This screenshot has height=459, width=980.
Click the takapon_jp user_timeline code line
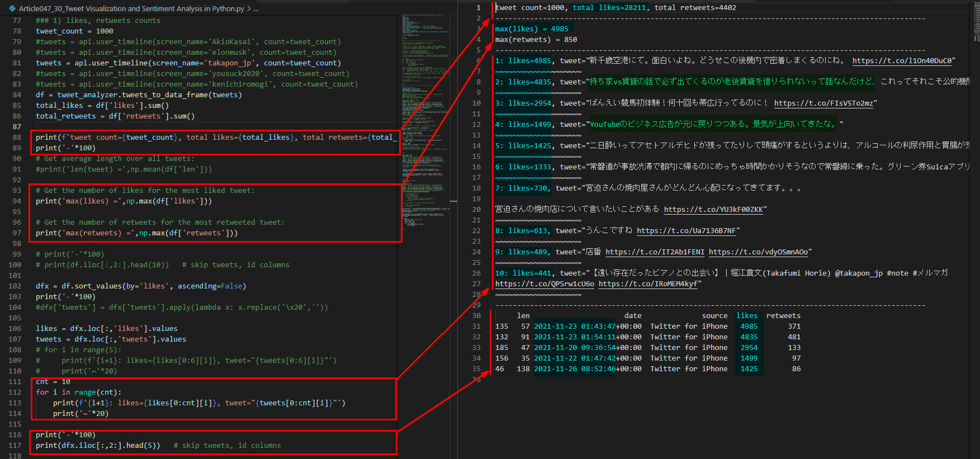pos(188,63)
